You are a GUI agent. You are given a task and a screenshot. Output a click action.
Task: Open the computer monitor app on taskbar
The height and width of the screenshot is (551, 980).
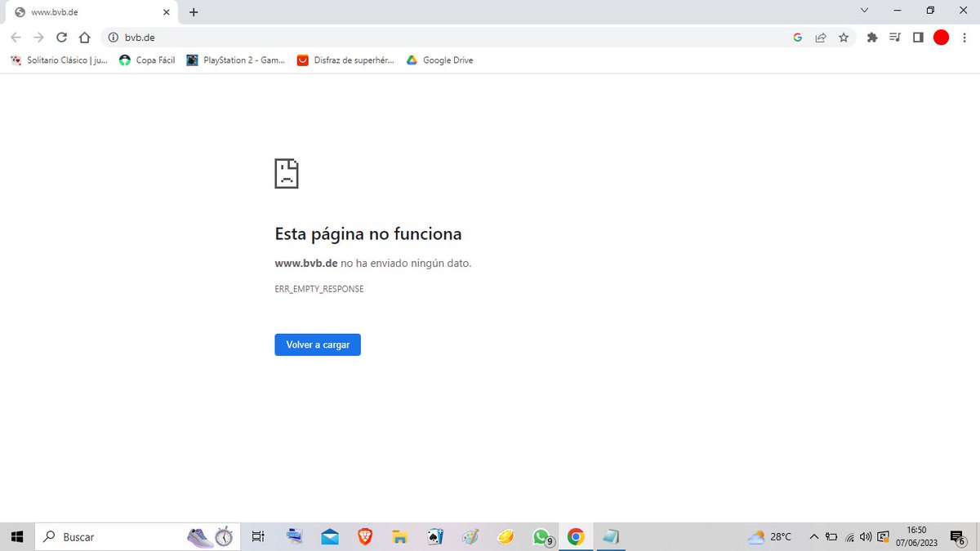point(295,536)
